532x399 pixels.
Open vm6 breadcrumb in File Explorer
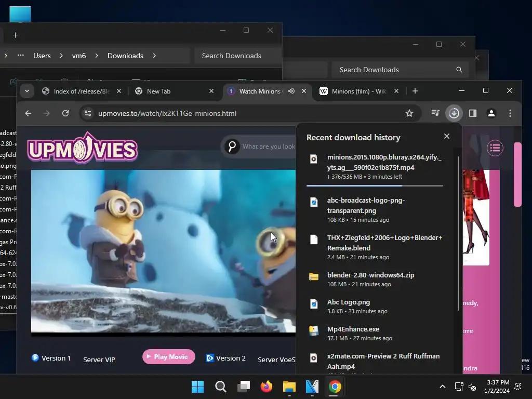pos(79,56)
